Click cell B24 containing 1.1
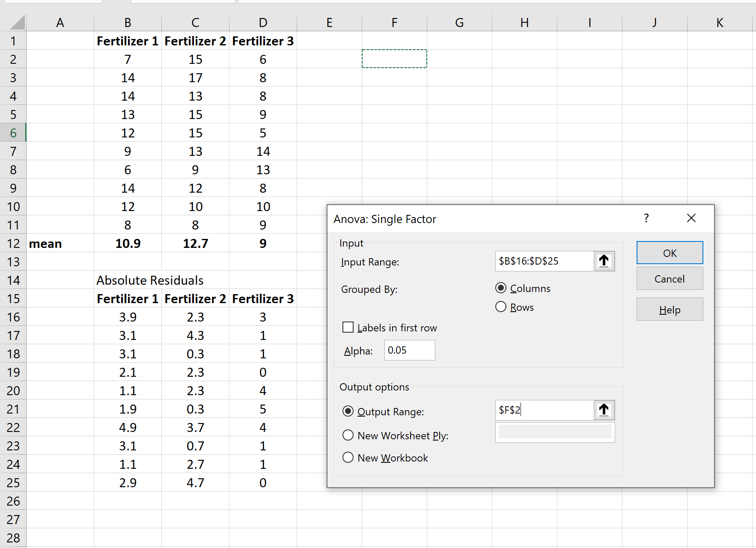Viewport: 756px width, 548px height. click(128, 464)
